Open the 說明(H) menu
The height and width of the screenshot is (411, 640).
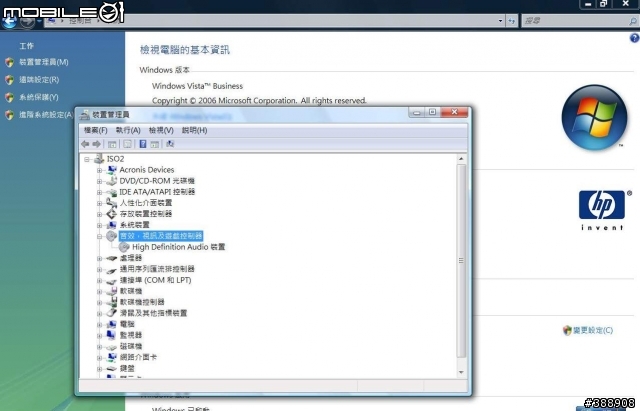coord(194,130)
